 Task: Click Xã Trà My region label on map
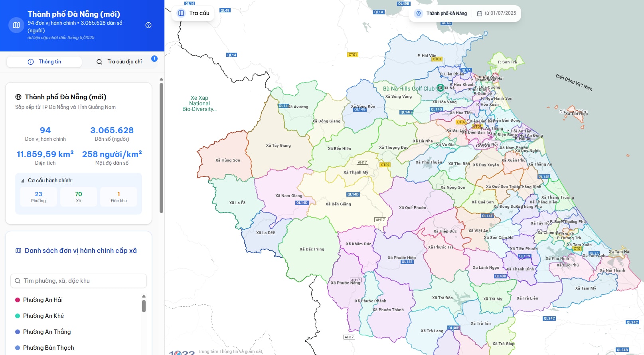click(x=493, y=299)
